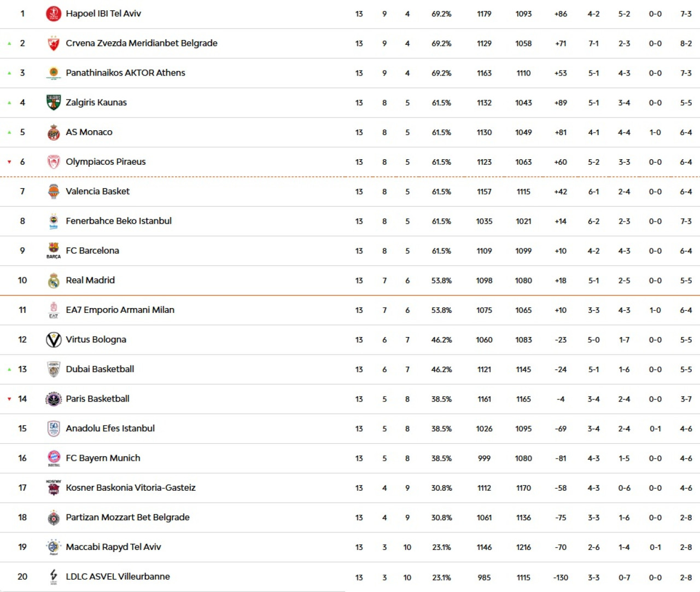Click the Real Madrid club crest
This screenshot has height=592, width=700.
pyautogui.click(x=54, y=281)
